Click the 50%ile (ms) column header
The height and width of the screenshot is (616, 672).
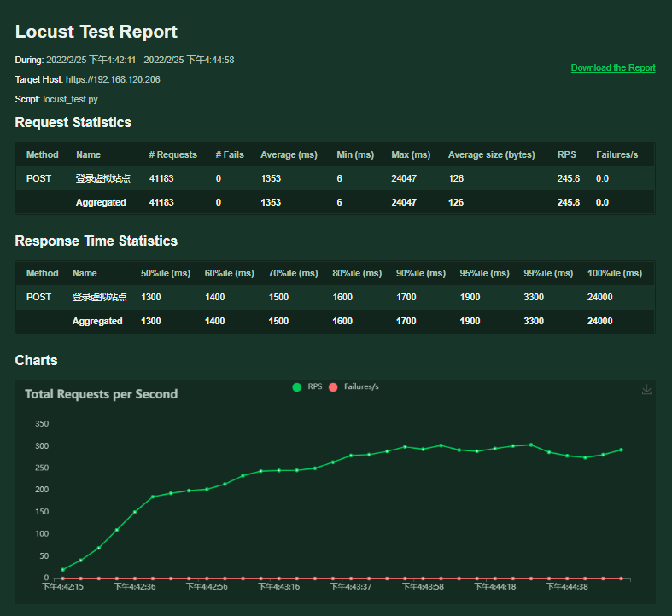coord(166,273)
